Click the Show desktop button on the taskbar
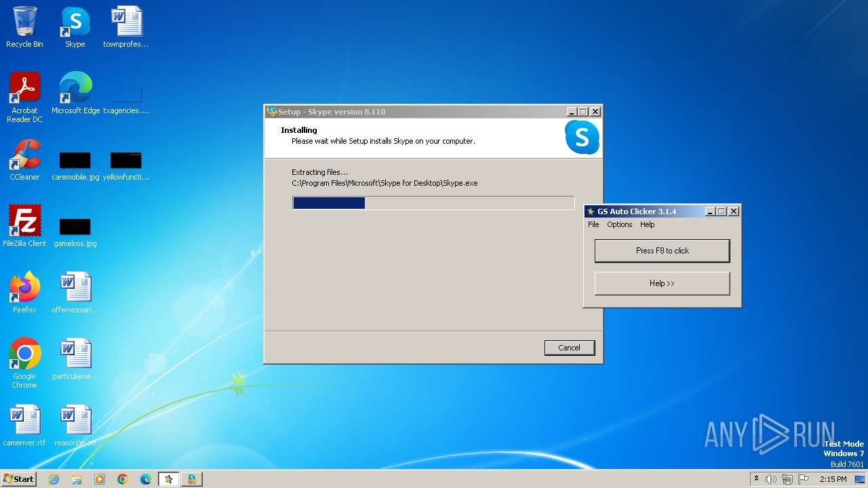Image resolution: width=868 pixels, height=488 pixels. point(861,479)
